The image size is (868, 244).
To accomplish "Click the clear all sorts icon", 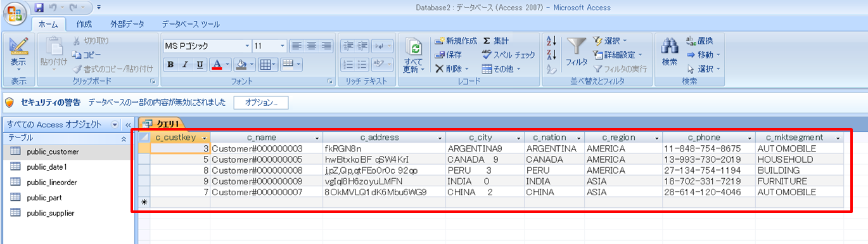I will pos(551,68).
